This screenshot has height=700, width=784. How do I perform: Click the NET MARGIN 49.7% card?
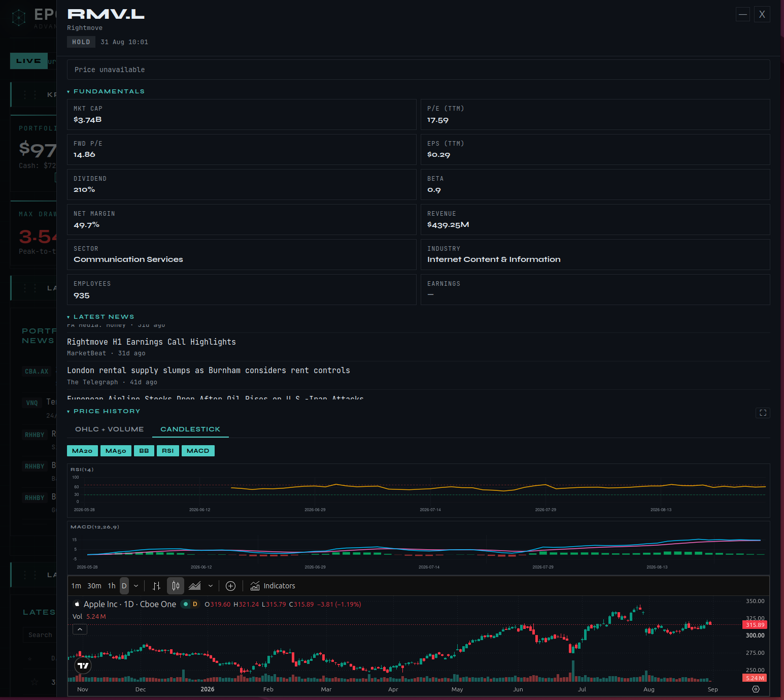(242, 220)
